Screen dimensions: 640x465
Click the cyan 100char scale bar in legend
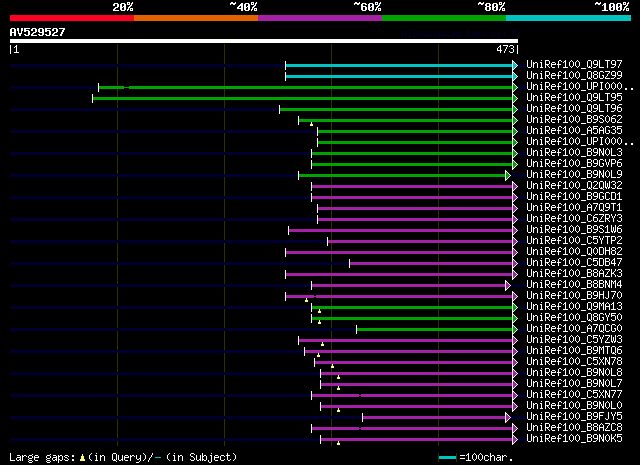click(x=447, y=458)
